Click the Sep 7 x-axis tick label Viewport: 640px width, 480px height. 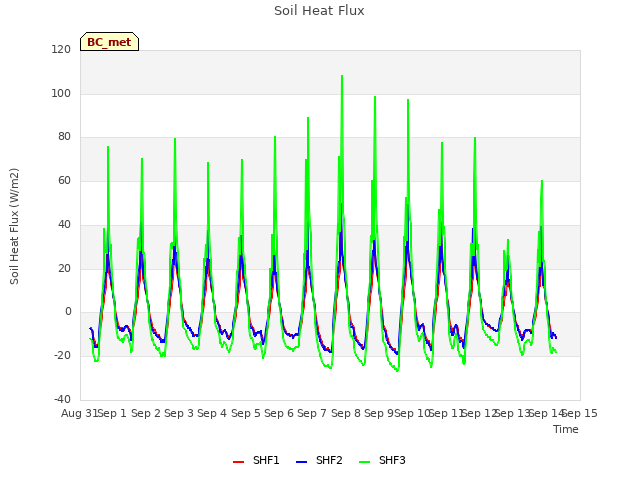click(312, 413)
